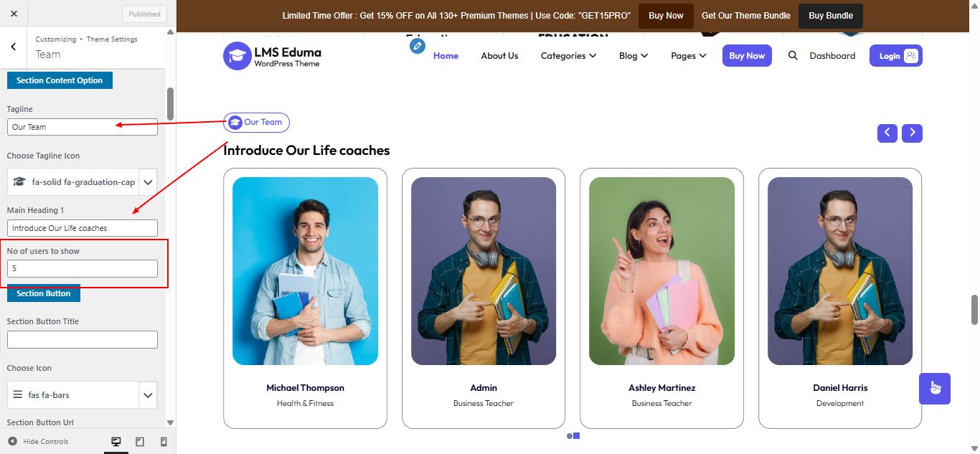Open the fas fa-bars icon dropdown

pos(148,395)
